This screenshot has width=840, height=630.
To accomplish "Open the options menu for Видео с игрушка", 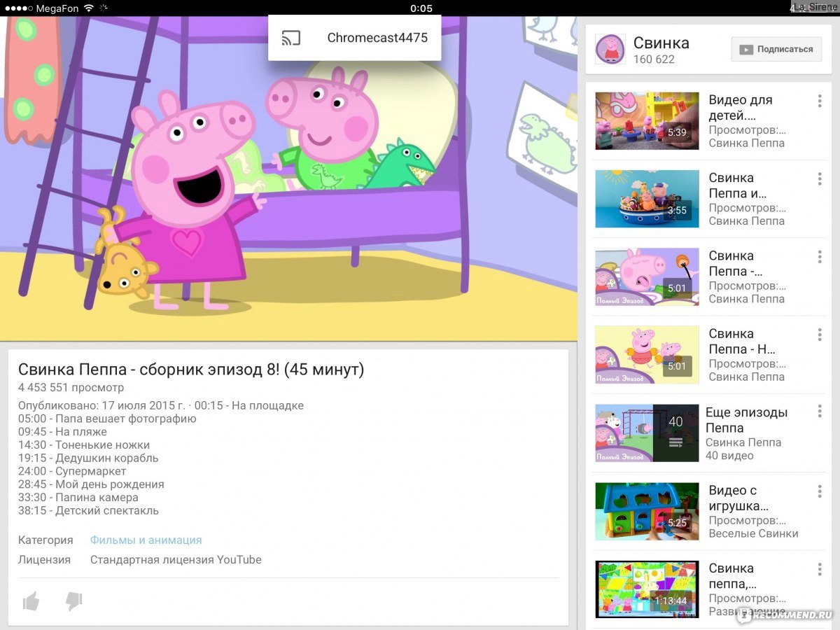I will pyautogui.click(x=819, y=490).
